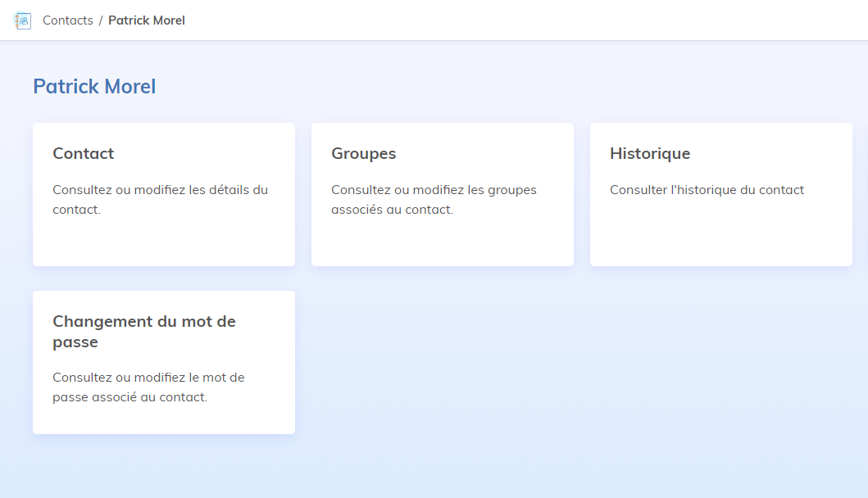Image resolution: width=868 pixels, height=498 pixels.
Task: Click "Consulter l'historique du contact" text
Action: 707,190
